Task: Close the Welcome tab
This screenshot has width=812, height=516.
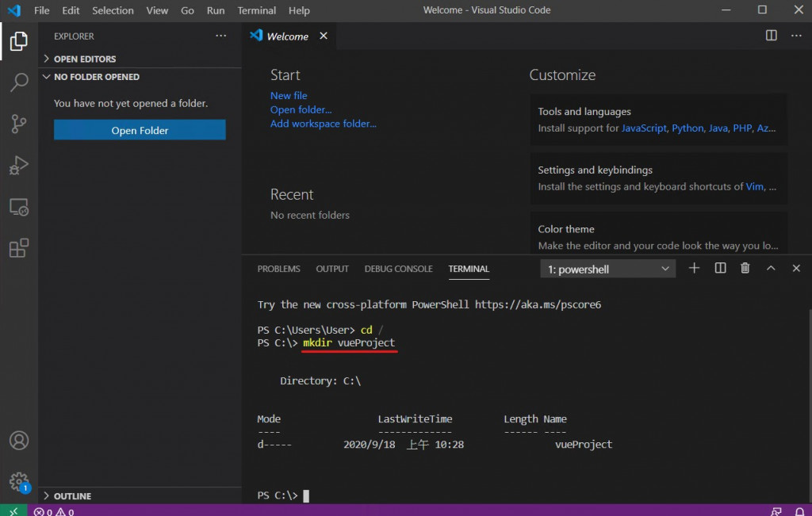Action: [x=324, y=36]
